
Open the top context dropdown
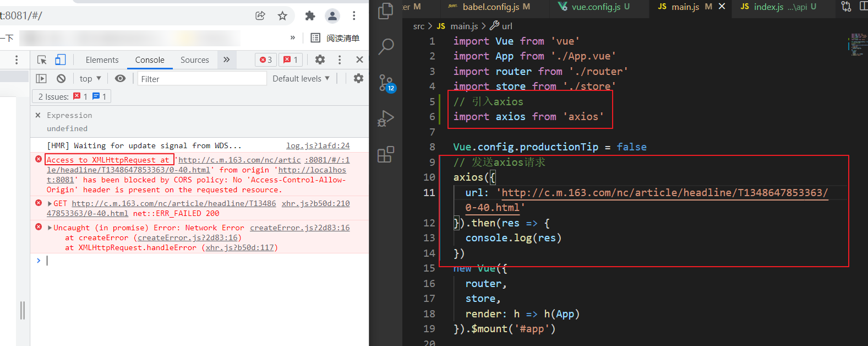point(90,79)
